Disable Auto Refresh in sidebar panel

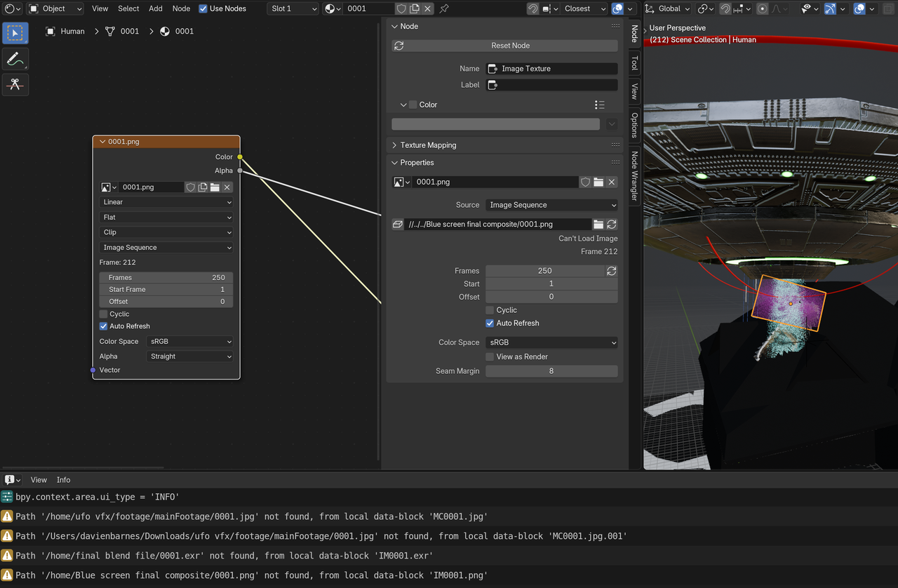pyautogui.click(x=490, y=323)
